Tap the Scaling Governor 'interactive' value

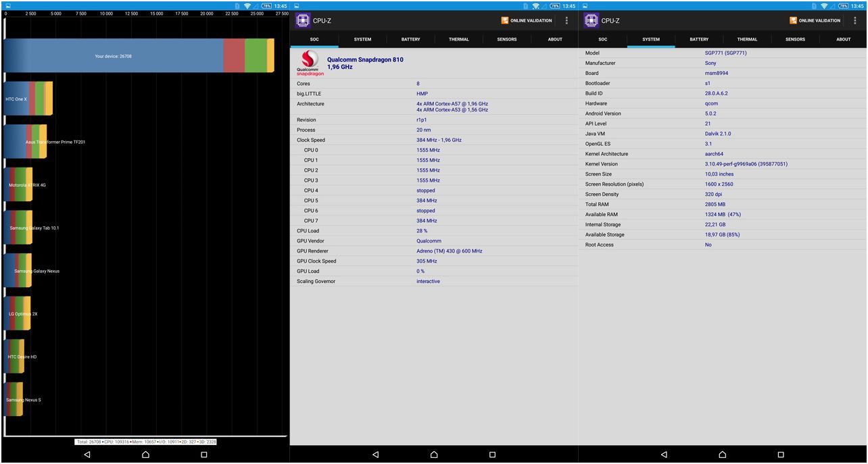(428, 282)
